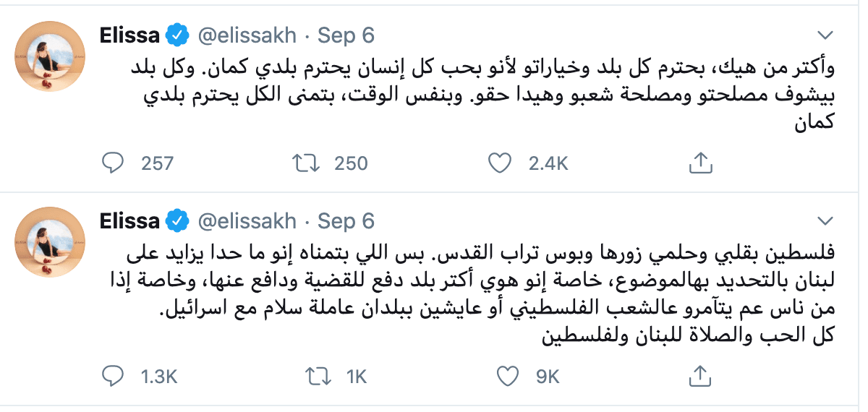Open the Sep 6 timestamp of first tweet
Screen dimensions: 868x412
(346, 35)
